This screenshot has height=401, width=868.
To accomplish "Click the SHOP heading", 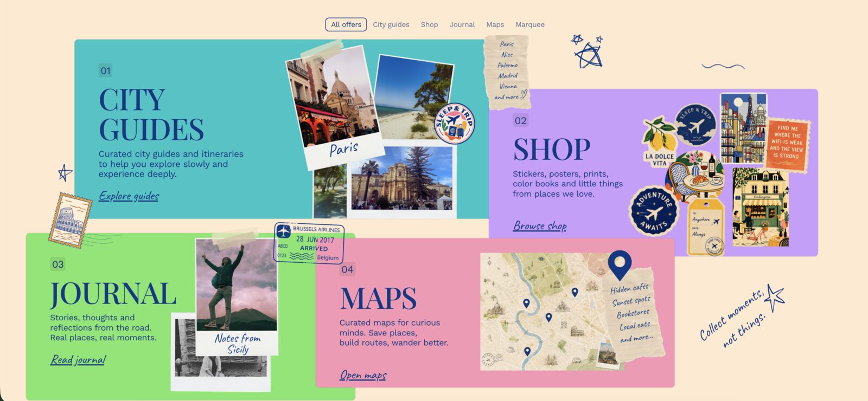I will coord(552,150).
